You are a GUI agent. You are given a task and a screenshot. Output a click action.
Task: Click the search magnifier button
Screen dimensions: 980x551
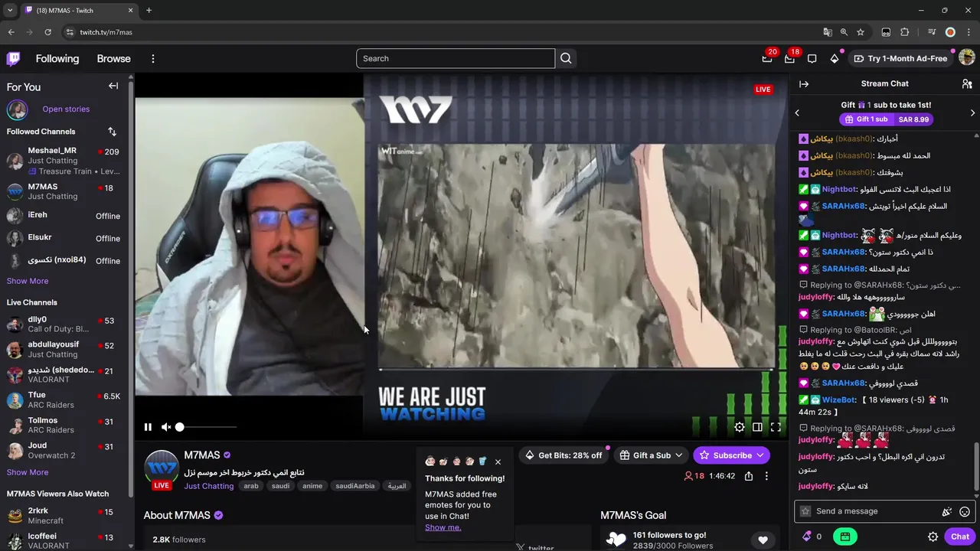[566, 58]
